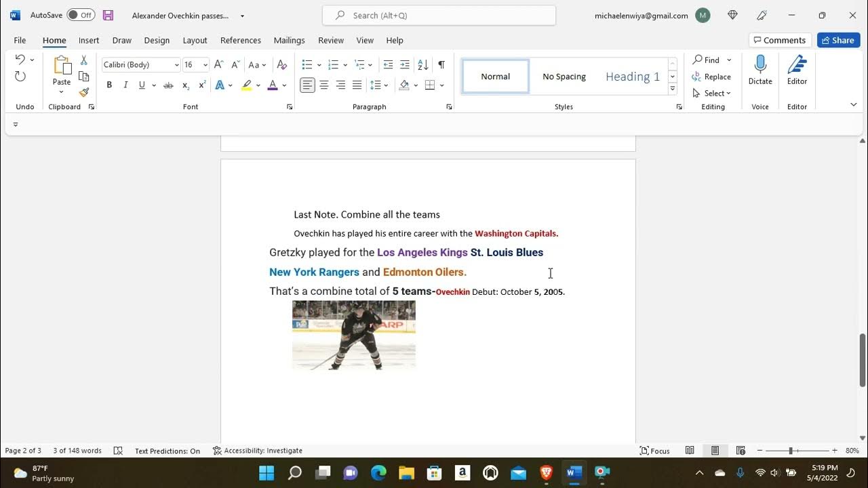Screen dimensions: 868x488
Task: Sort text alphabetically with the A-Z icon
Action: pos(423,64)
